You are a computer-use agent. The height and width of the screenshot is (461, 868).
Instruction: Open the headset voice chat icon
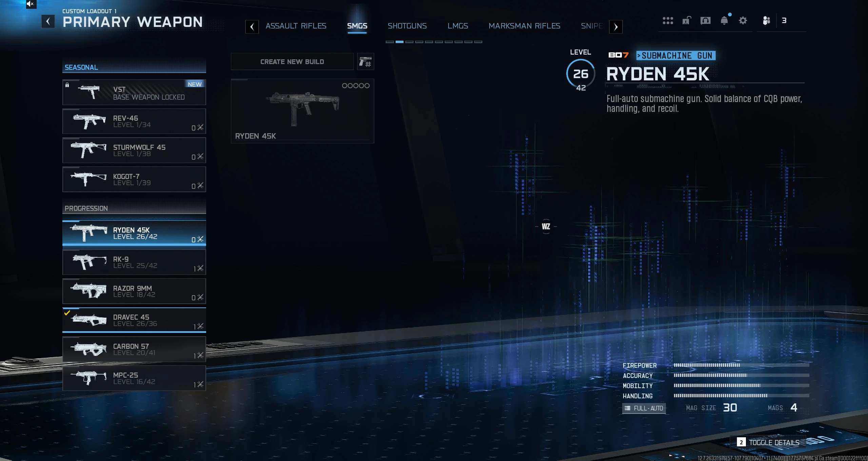click(705, 21)
